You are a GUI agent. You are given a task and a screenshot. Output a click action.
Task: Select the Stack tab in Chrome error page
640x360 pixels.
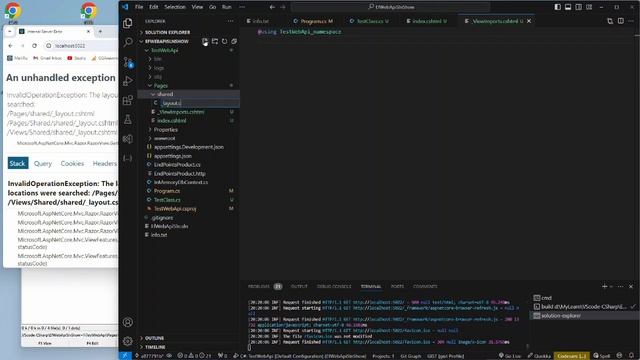point(18,163)
